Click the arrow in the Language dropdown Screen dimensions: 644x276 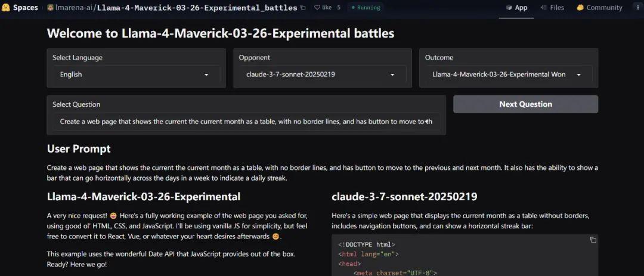[206, 75]
